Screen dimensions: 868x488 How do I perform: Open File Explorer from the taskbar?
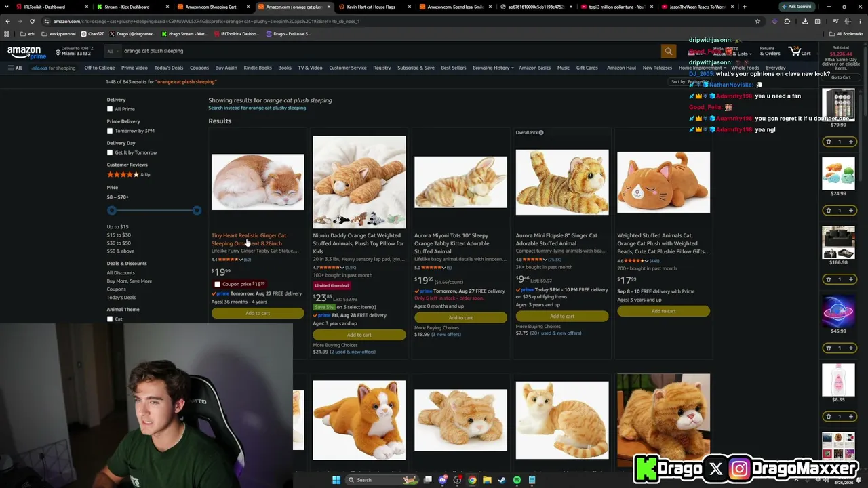click(x=487, y=480)
